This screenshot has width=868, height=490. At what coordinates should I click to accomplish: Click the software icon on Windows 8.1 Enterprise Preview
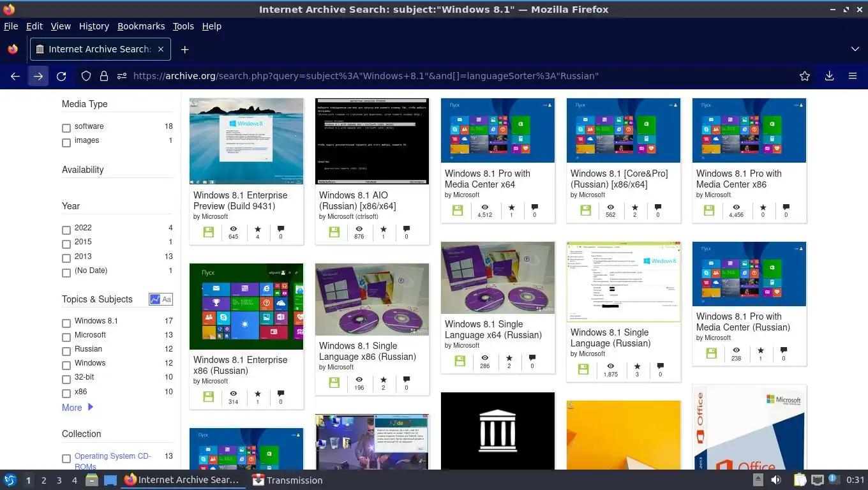pyautogui.click(x=208, y=232)
